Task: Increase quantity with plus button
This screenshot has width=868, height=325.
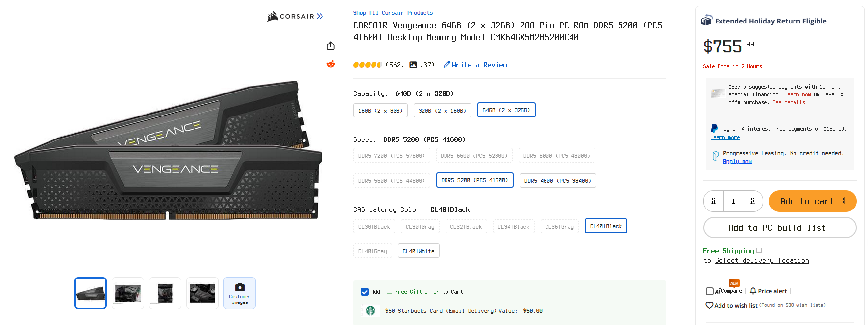Action: click(x=753, y=201)
